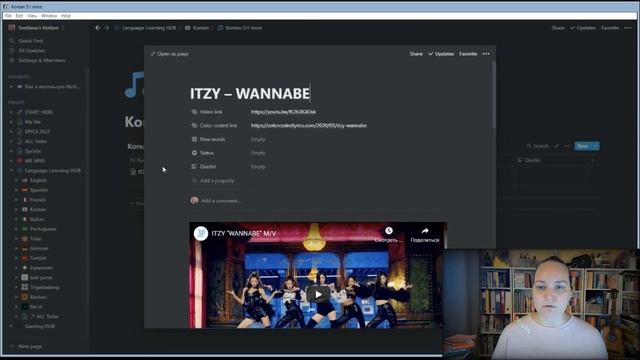The image size is (640, 360).
Task: Click the blue music note page icon
Action: coord(134,84)
